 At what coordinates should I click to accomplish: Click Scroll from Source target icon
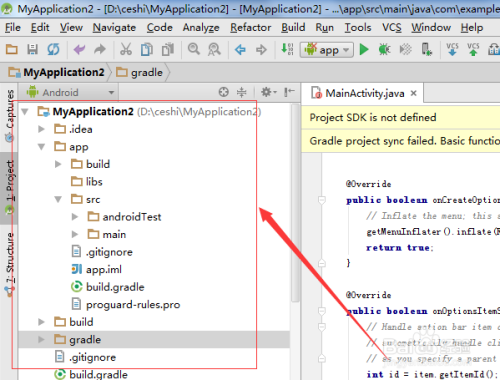pos(224,92)
